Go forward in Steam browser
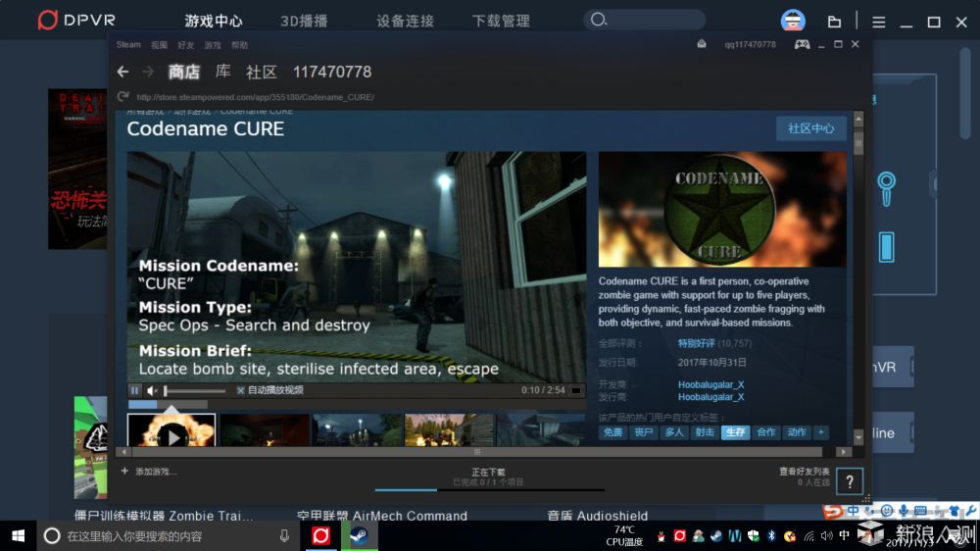 148,72
